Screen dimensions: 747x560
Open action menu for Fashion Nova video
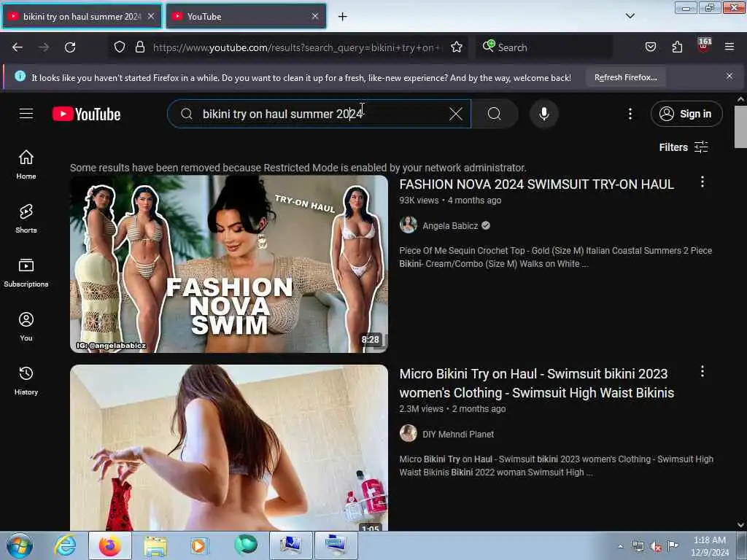coord(703,182)
